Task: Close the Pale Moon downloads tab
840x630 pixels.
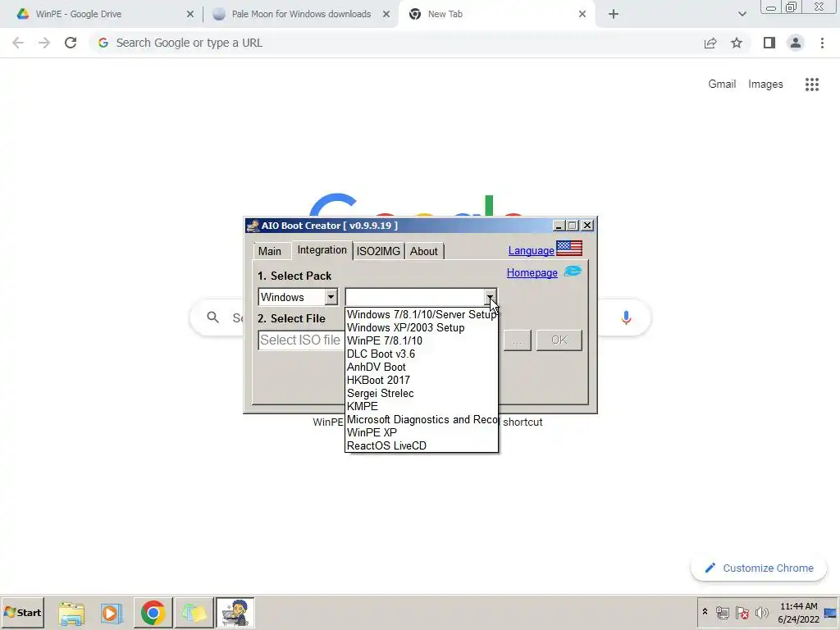Action: (x=386, y=14)
